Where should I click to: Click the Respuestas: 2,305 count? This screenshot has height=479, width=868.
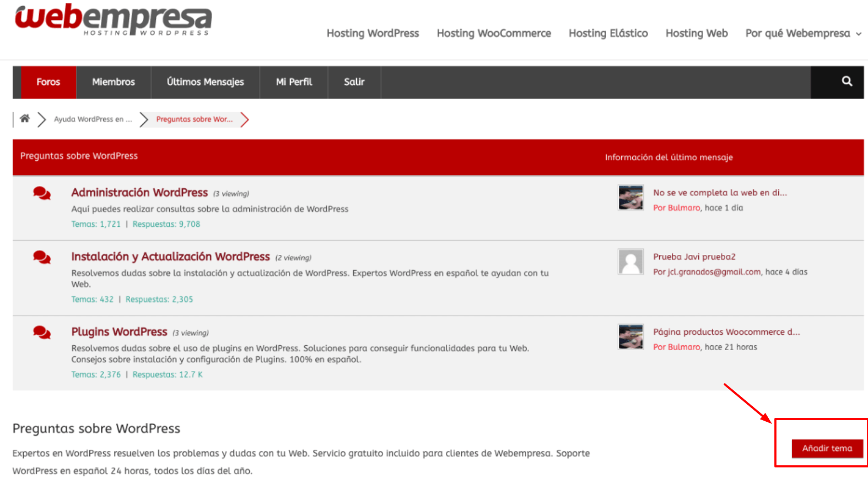point(159,300)
